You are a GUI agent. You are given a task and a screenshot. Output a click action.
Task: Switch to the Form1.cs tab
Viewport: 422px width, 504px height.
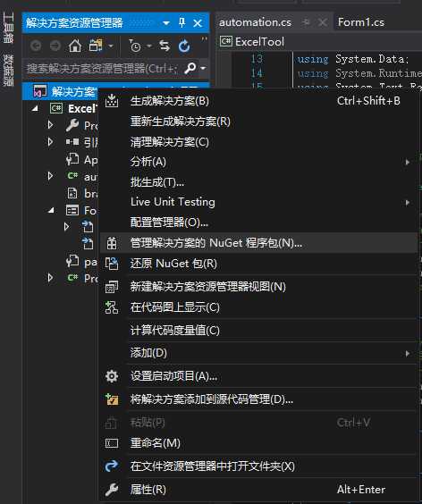pos(361,22)
